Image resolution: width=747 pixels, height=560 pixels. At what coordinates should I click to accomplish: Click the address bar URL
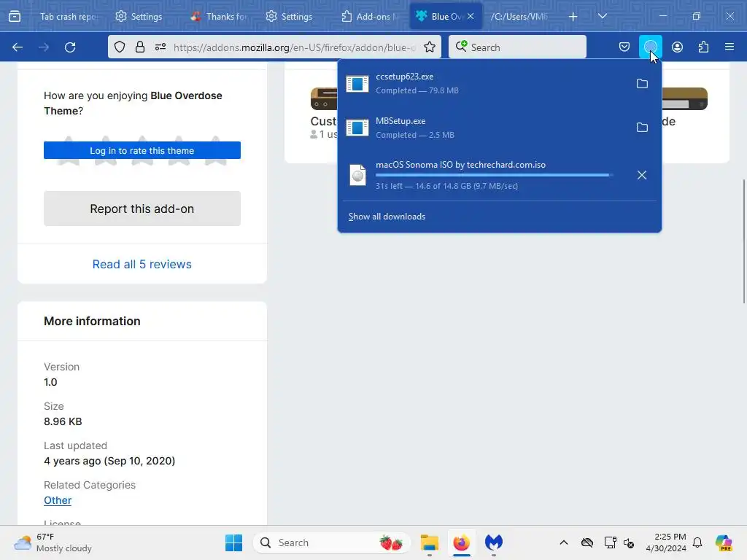(295, 47)
